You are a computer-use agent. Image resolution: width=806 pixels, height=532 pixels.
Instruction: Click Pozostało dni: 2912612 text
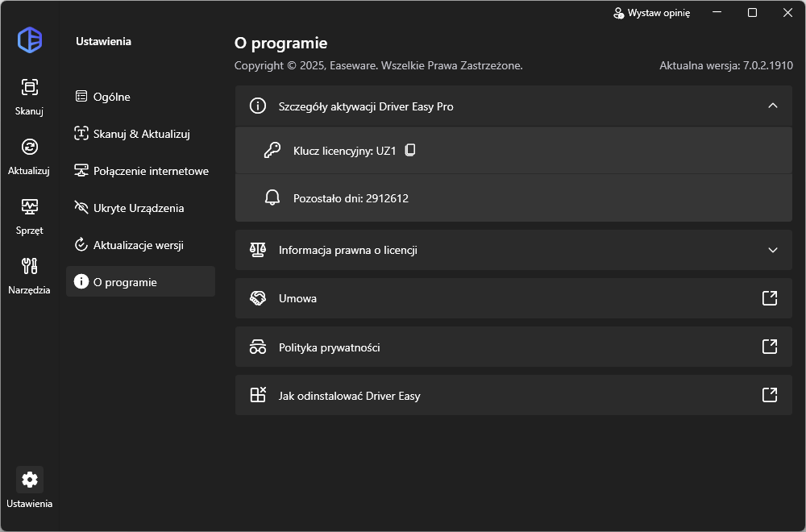pyautogui.click(x=351, y=198)
